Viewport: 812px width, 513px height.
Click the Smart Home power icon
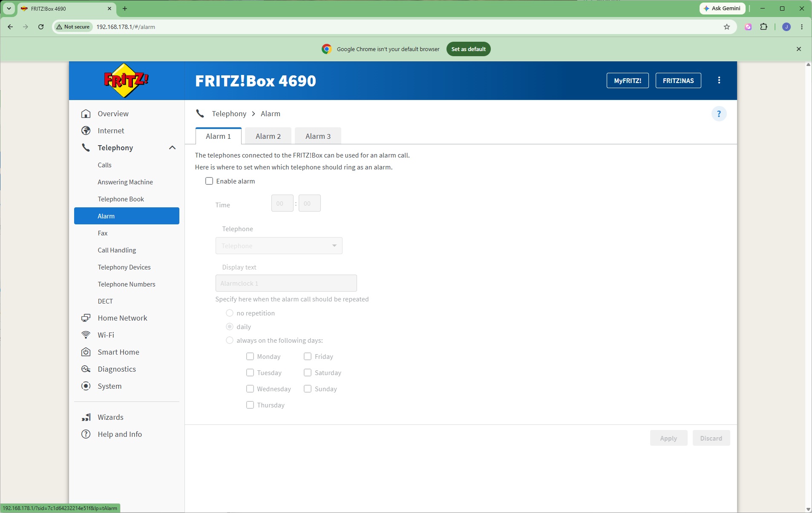[86, 352]
